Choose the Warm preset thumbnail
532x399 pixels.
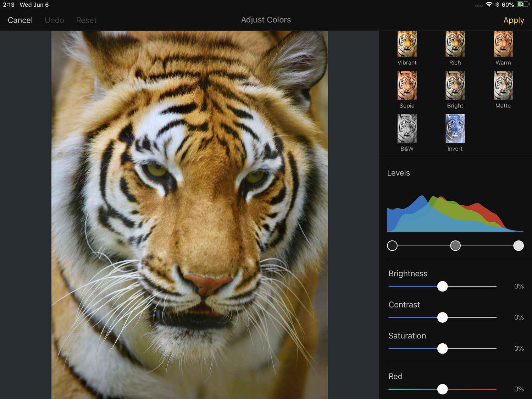click(503, 44)
